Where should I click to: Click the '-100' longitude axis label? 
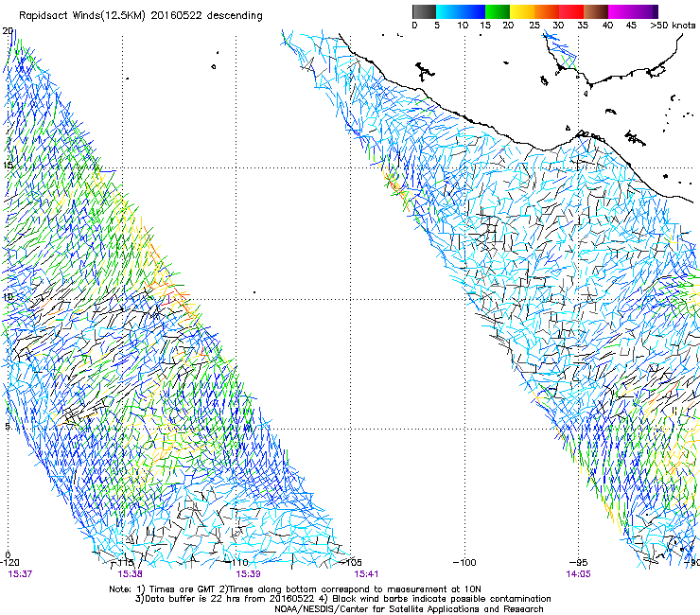click(464, 562)
